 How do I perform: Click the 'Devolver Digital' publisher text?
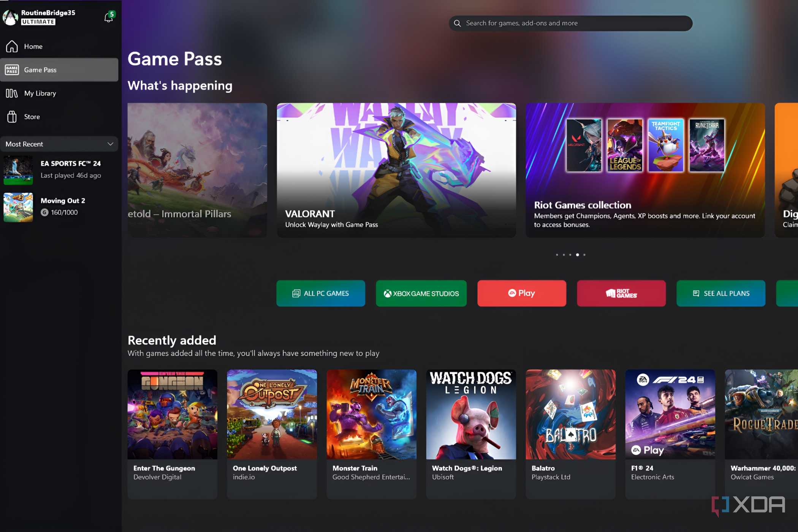(157, 477)
